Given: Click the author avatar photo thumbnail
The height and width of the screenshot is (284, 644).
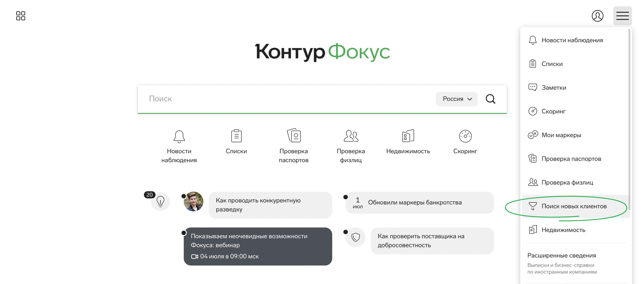Looking at the screenshot, I should (193, 202).
